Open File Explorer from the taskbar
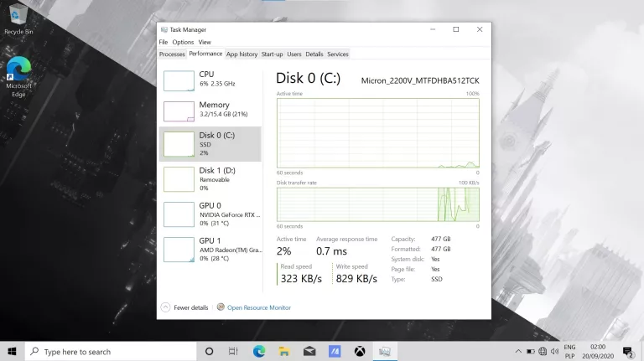 tap(283, 352)
